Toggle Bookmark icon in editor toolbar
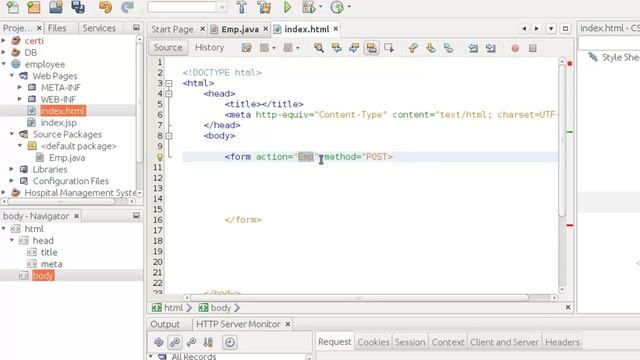The image size is (640, 360). coord(448,48)
